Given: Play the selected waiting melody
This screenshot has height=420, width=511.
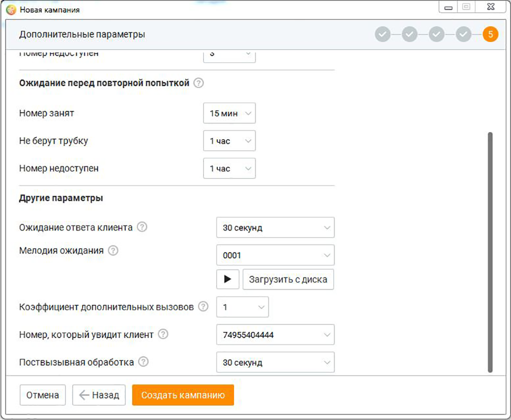Looking at the screenshot, I should (x=228, y=279).
